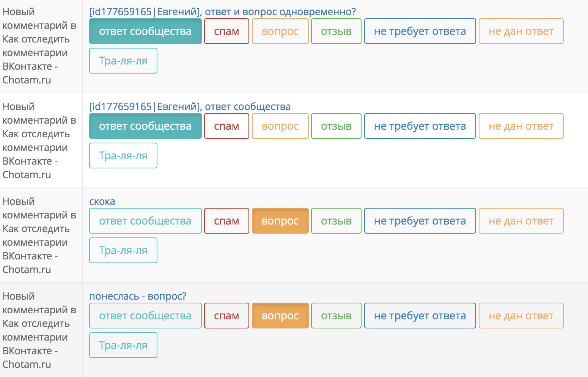Mark 'понеслась - вопрос?' comment as 'спам'

point(226,316)
